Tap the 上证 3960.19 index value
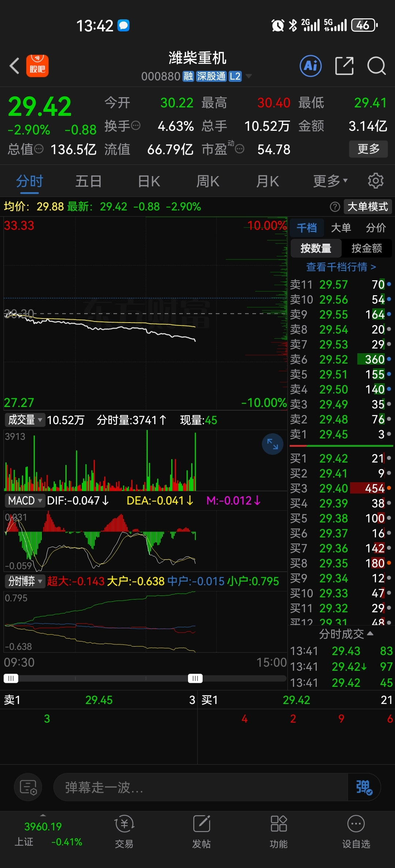 (x=43, y=826)
